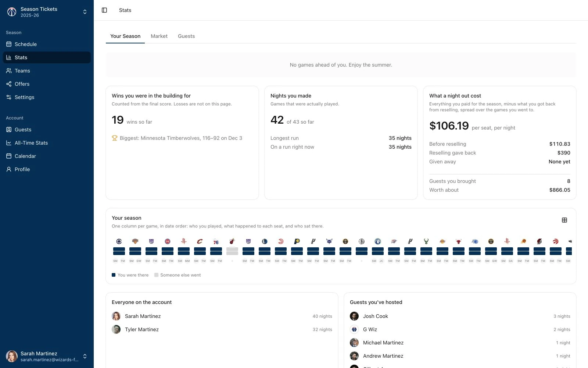
Task: Select the Knicks logo in the season strip
Action: pyautogui.click(x=135, y=241)
